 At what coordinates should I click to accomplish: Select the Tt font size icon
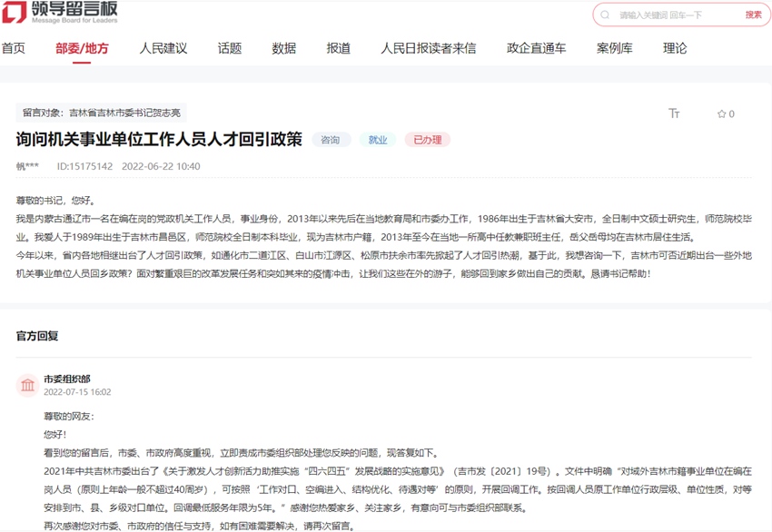pos(674,113)
